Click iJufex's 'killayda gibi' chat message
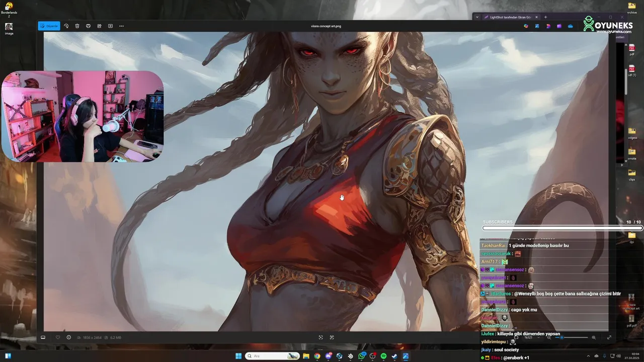This screenshot has width=644, height=362. (521, 334)
